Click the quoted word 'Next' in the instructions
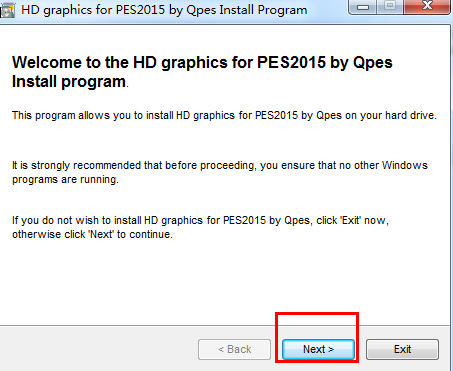Screen dimensions: 453x371 pyautogui.click(x=101, y=234)
